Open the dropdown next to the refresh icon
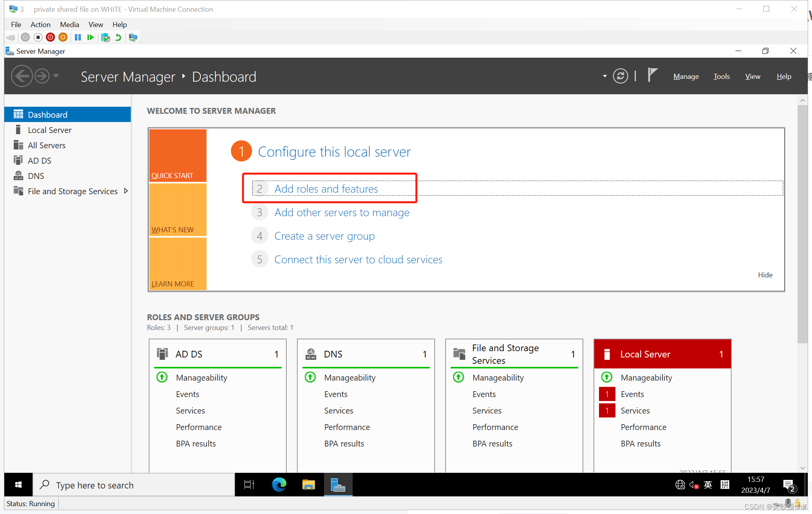Image resolution: width=812 pixels, height=514 pixels. 604,76
